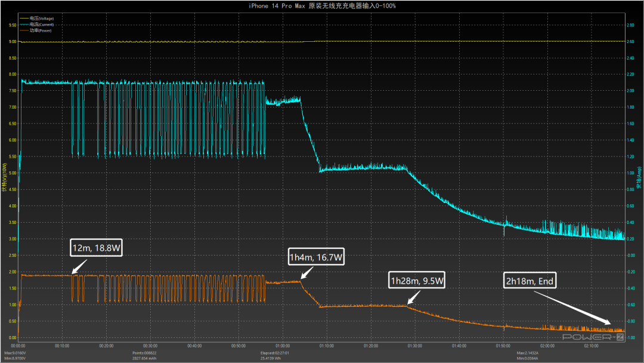This screenshot has height=363, width=644.
Task: Click the 1.00 right axis tick
Action: (630, 173)
